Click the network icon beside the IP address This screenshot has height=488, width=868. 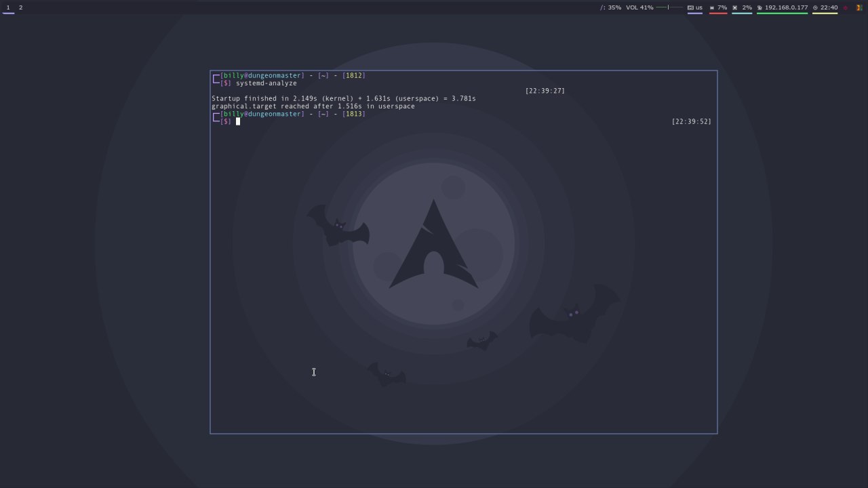pyautogui.click(x=760, y=7)
